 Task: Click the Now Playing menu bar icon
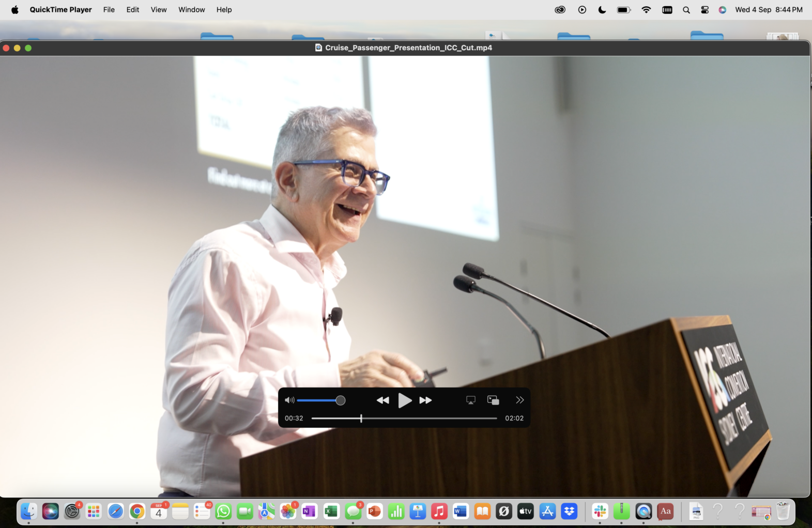(582, 10)
